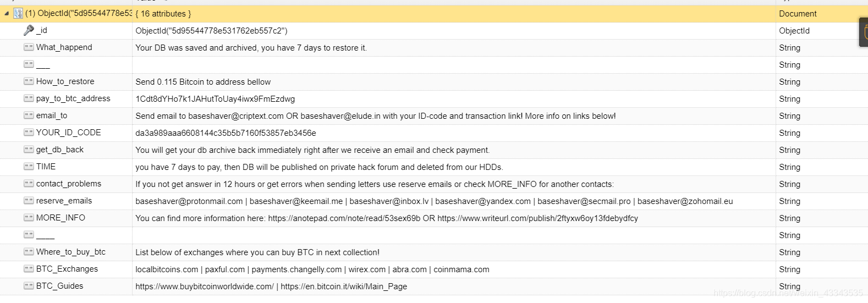868x303 pixels.
Task: Collapse the ObjectId document tree row
Action: [7, 13]
